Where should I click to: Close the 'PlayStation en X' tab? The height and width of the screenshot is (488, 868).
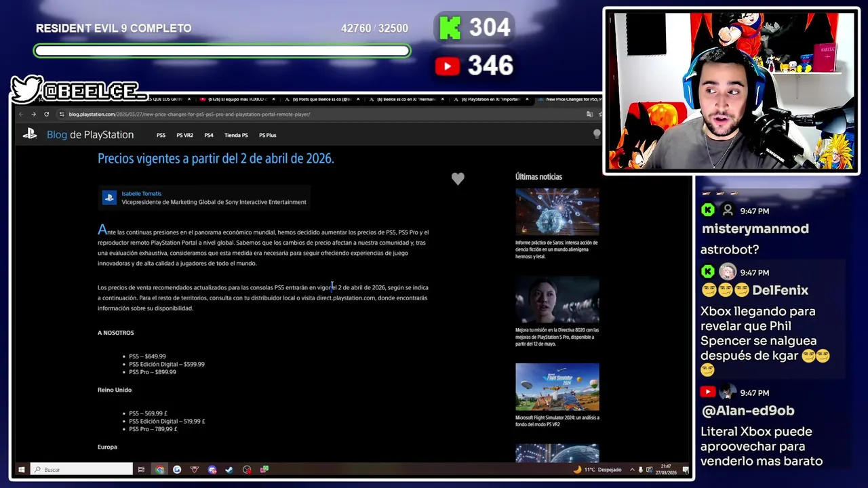coord(527,100)
